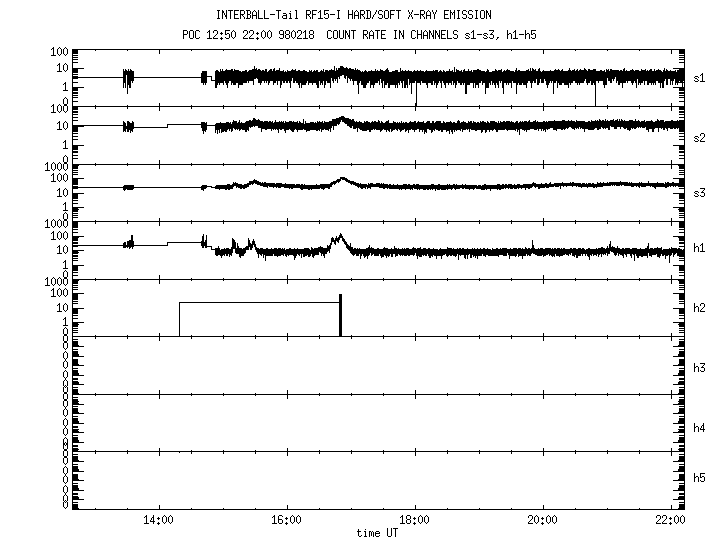Click the h2 channel label
This screenshot has width=720, height=550.
tap(700, 308)
